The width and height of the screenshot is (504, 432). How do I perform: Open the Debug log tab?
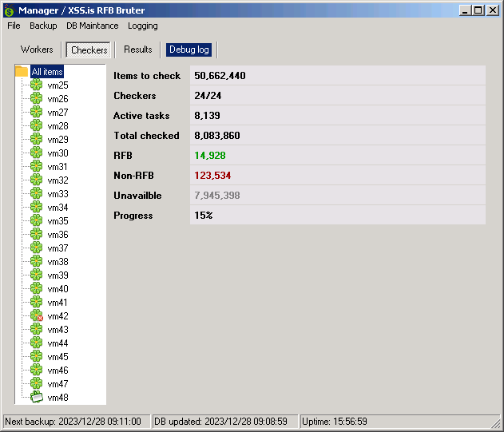[189, 50]
